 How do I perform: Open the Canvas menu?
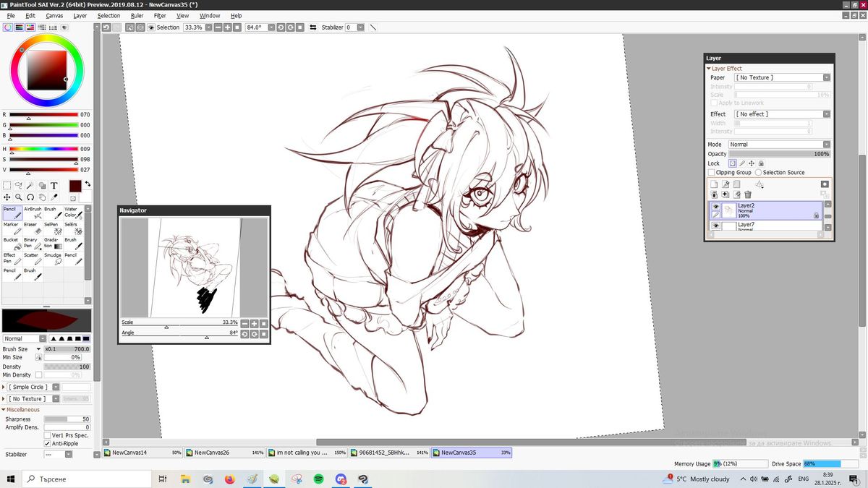tap(54, 15)
